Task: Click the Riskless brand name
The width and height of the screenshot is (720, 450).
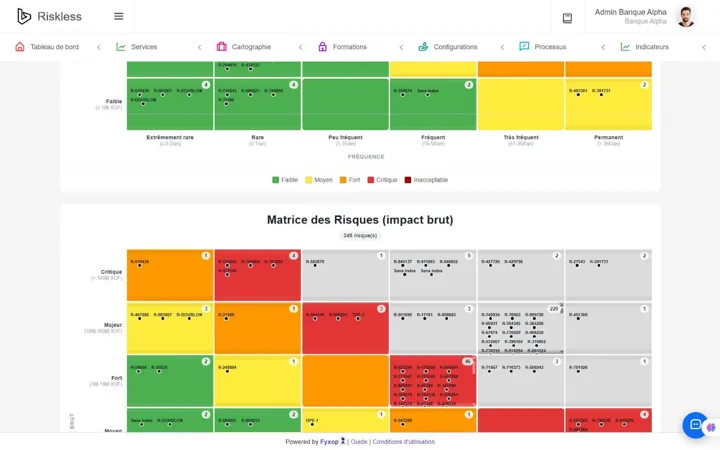Action: 59,17
